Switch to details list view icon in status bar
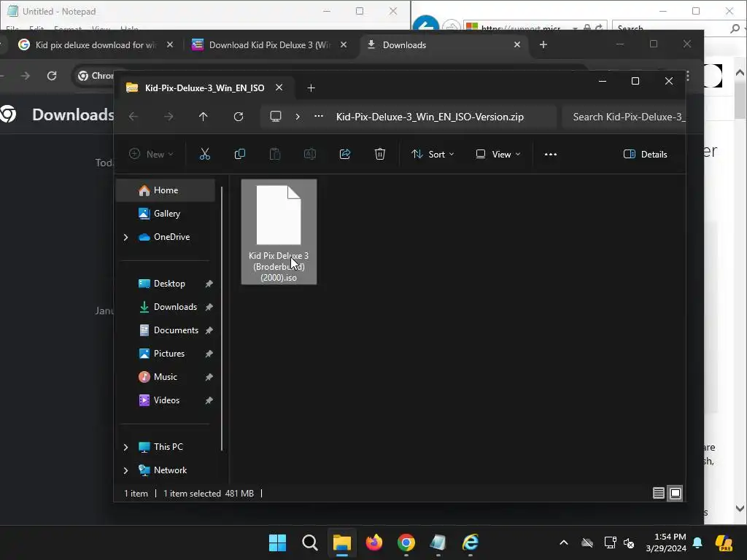The image size is (747, 560). click(659, 494)
